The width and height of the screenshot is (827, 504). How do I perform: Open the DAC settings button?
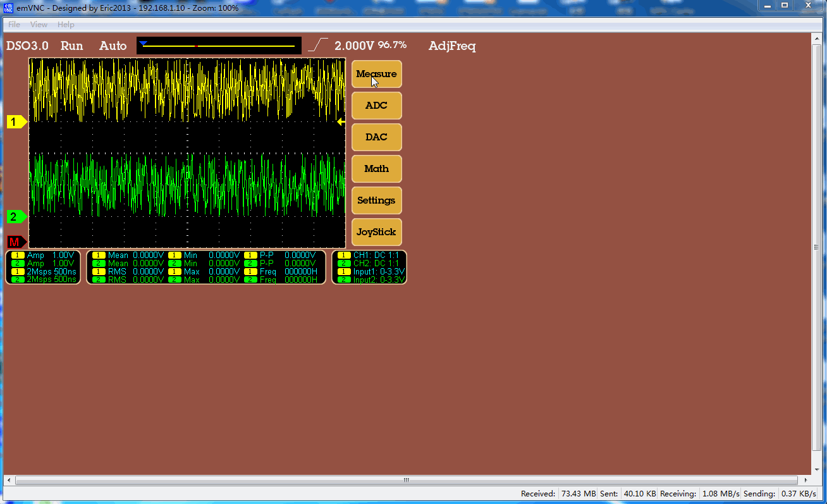tap(376, 137)
